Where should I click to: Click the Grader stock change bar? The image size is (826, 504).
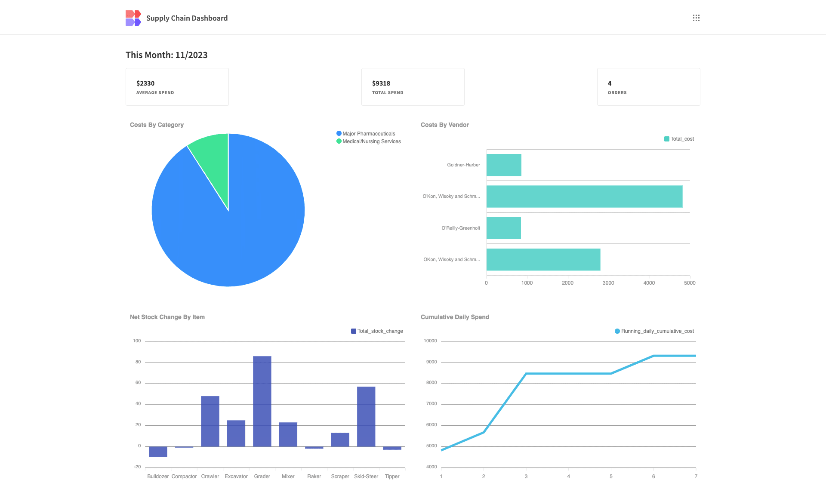[262, 401]
